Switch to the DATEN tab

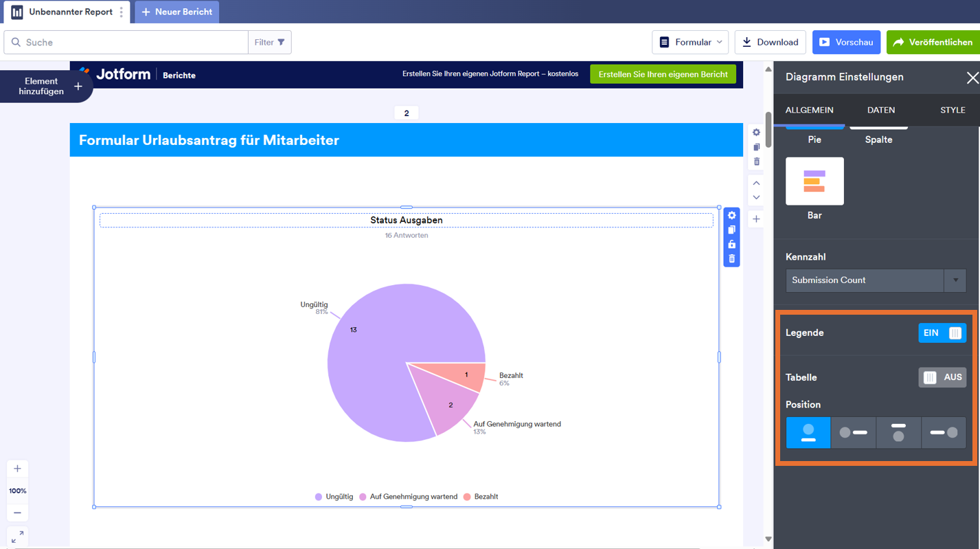click(881, 110)
